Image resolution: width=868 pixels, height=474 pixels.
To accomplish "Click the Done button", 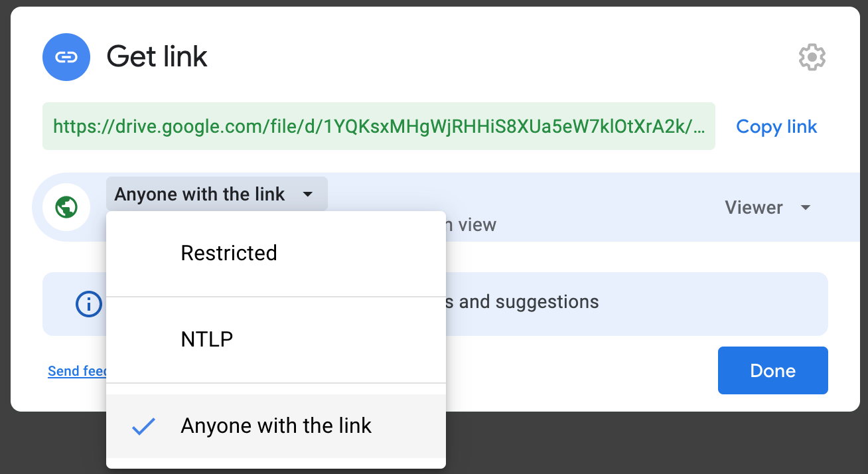I will [x=773, y=370].
